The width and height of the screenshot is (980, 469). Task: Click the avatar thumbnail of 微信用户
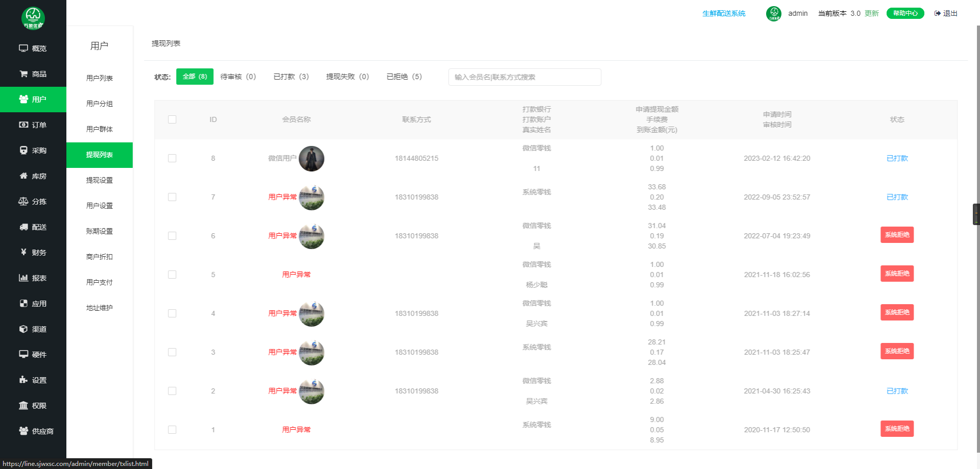(x=311, y=158)
